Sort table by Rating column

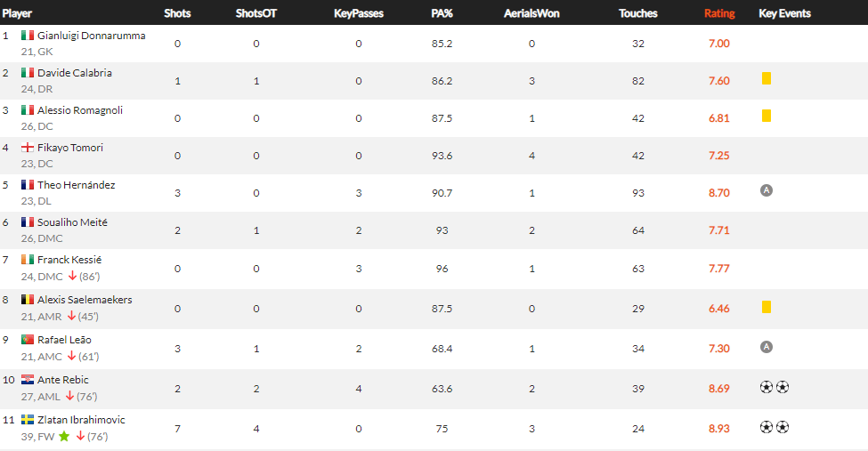click(719, 13)
